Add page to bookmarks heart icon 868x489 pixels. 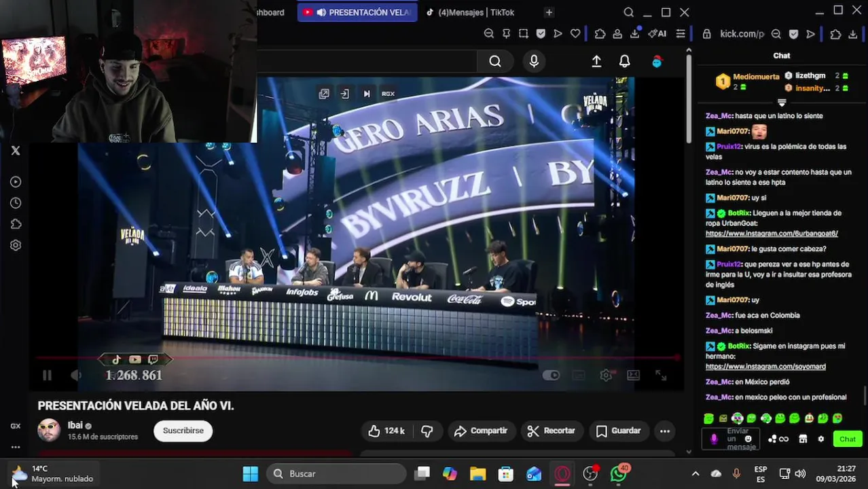[575, 33]
